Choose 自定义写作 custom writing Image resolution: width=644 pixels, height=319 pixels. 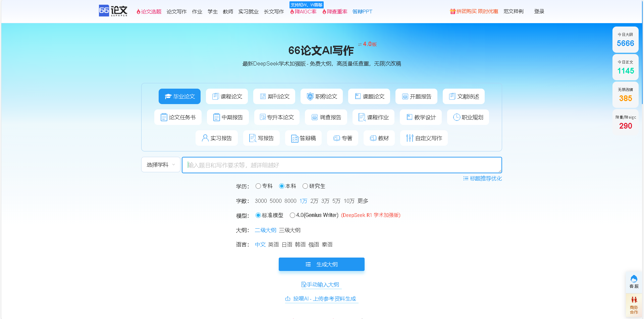tap(424, 138)
